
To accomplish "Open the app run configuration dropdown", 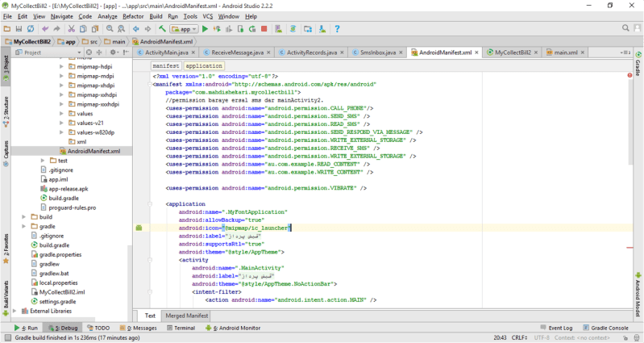I will (185, 29).
